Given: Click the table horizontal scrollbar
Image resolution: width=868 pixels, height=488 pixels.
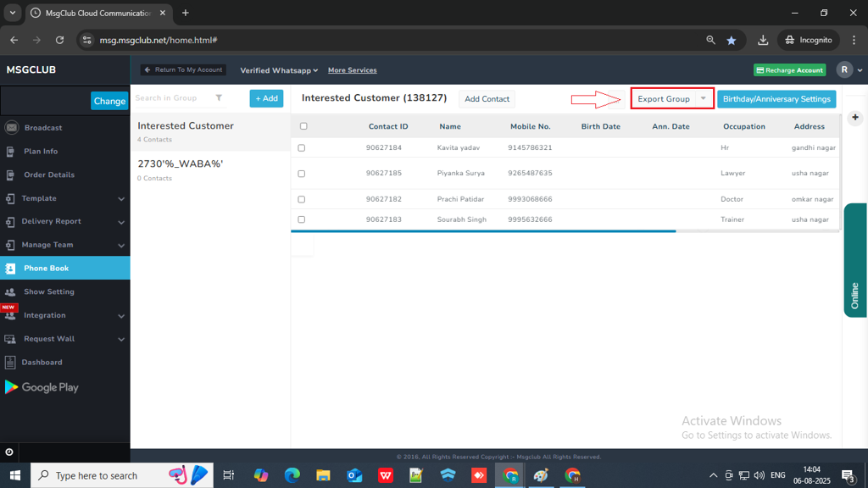Looking at the screenshot, I should click(x=482, y=230).
